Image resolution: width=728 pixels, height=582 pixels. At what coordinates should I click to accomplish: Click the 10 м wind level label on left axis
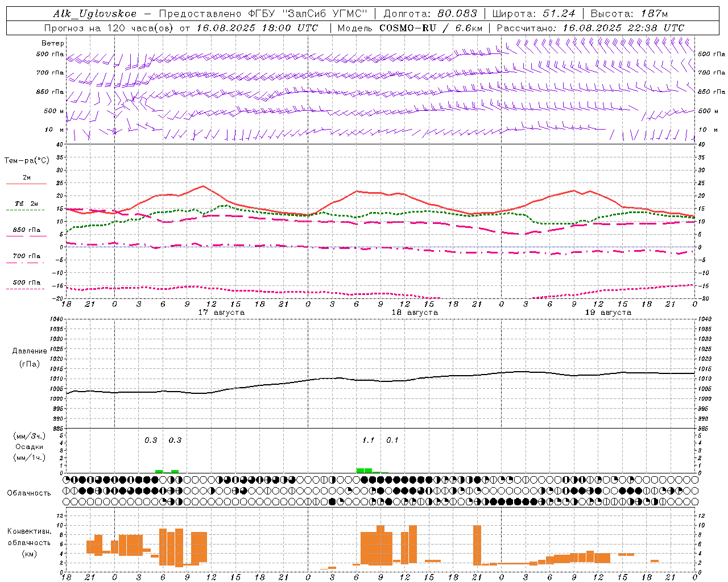click(55, 130)
